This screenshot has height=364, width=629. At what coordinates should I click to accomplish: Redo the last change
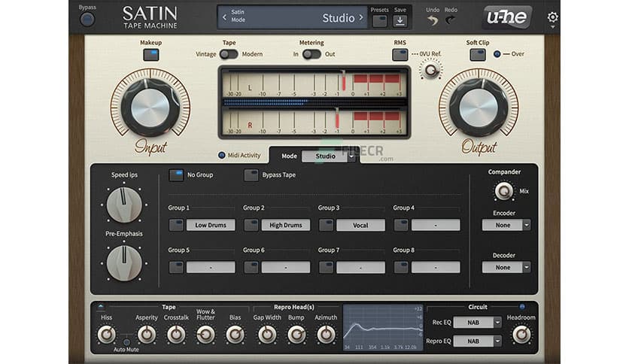click(x=451, y=20)
